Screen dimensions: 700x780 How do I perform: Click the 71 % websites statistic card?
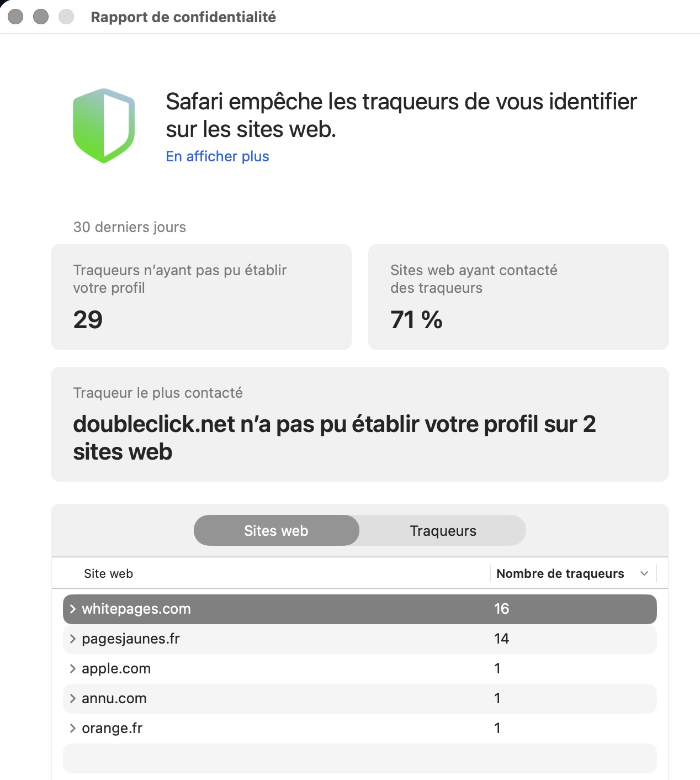[x=518, y=297]
